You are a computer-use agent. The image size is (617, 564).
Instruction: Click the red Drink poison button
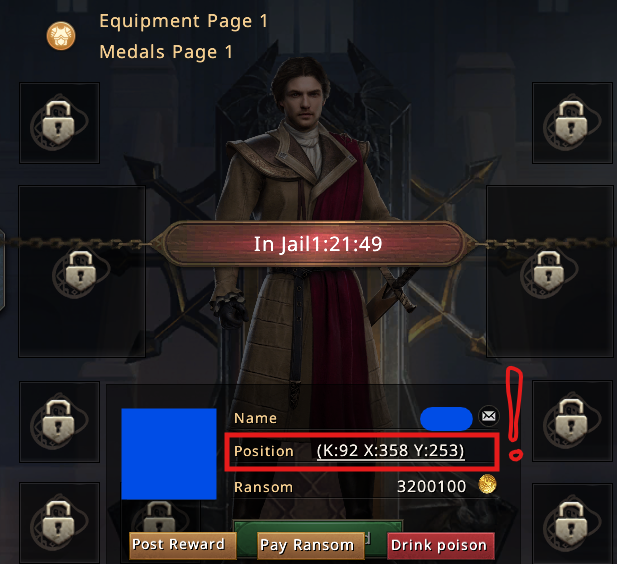coord(441,546)
